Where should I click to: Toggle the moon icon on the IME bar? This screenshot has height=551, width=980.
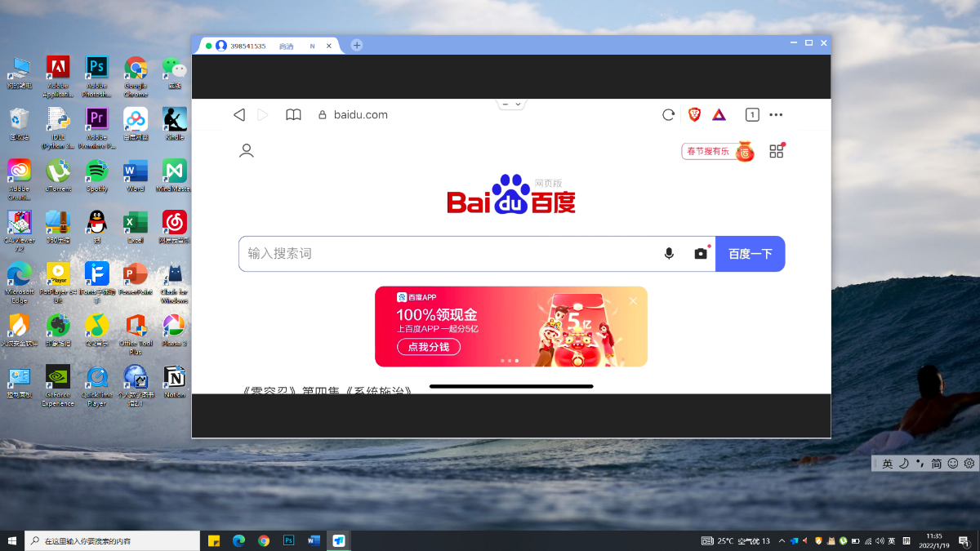tap(904, 463)
